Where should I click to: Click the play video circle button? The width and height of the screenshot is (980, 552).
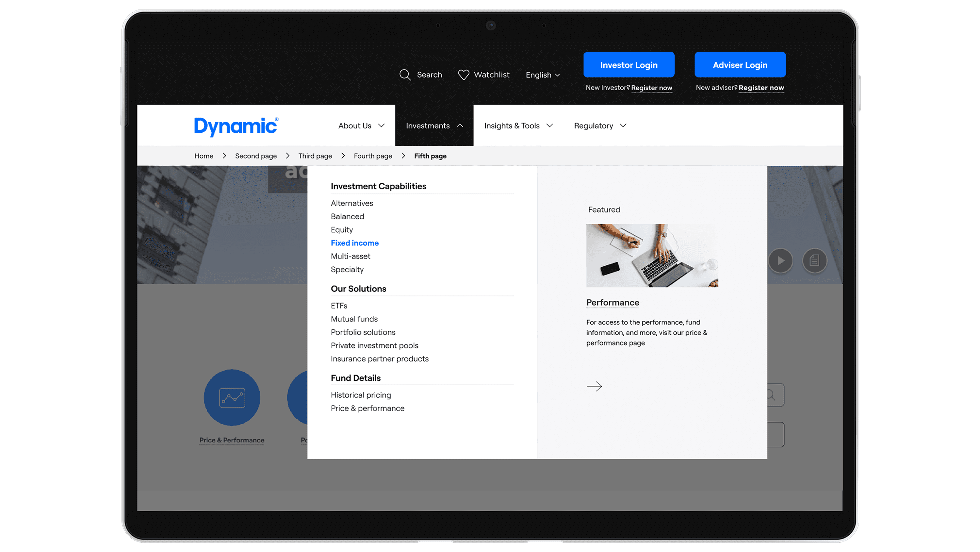[x=780, y=261]
